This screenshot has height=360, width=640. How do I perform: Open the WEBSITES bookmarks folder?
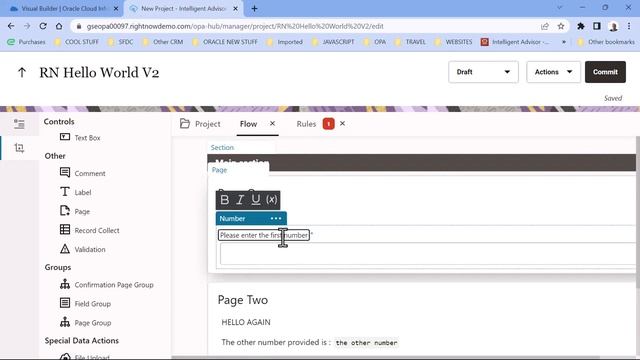point(453,42)
